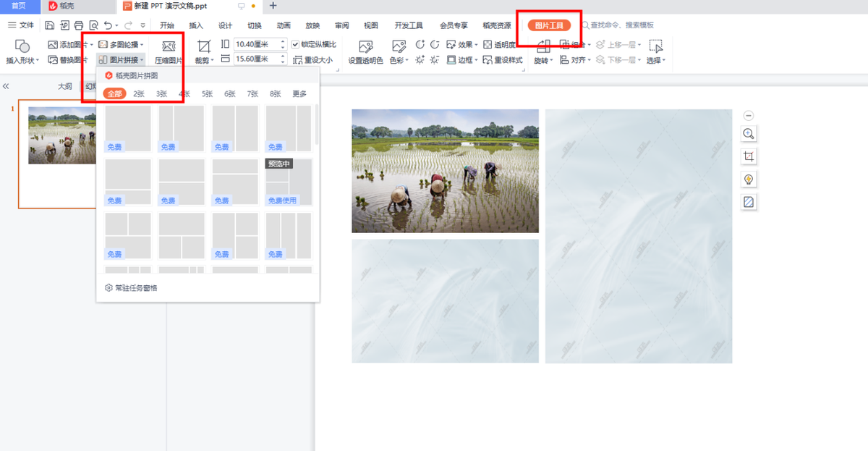Open the 组合 group dropdown
Screen dimensions: 868x451
(590, 45)
